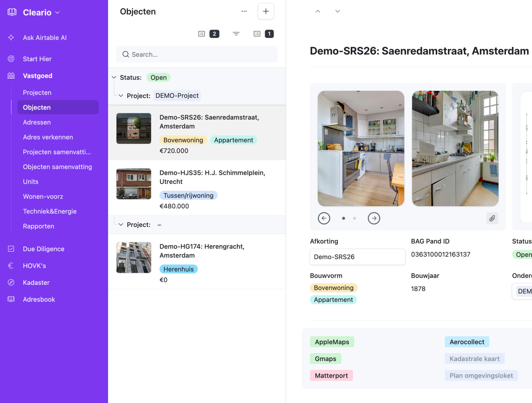
Task: Collapse the Project: DEMO-Project group
Action: (x=121, y=95)
